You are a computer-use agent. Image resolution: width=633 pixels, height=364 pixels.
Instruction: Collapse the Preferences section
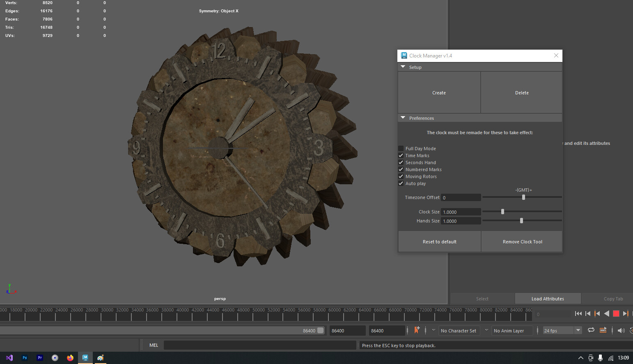coord(403,118)
